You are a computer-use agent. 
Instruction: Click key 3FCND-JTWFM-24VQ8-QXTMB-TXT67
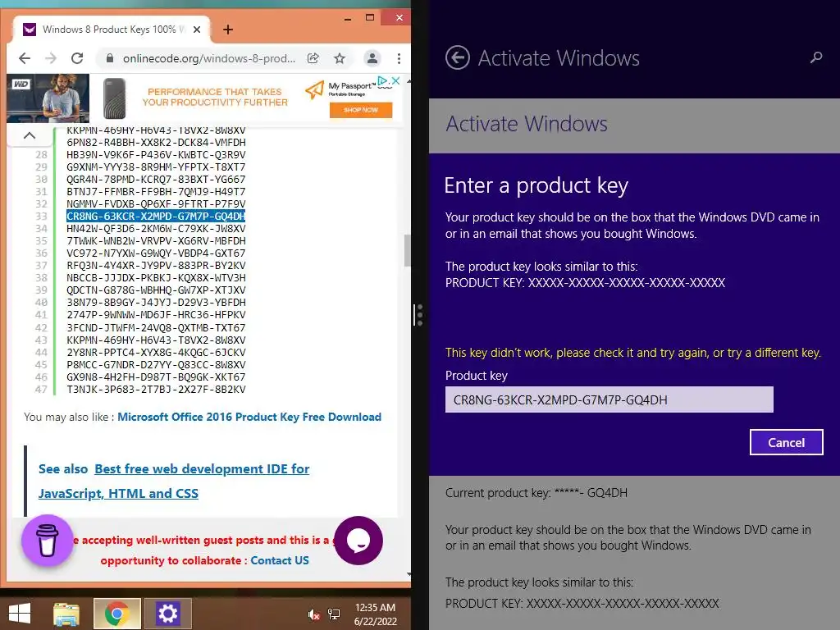(x=156, y=328)
